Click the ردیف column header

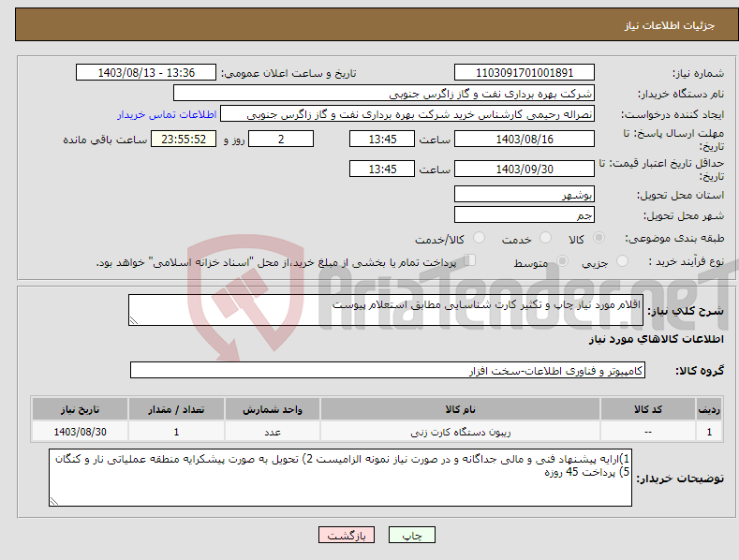709,409
